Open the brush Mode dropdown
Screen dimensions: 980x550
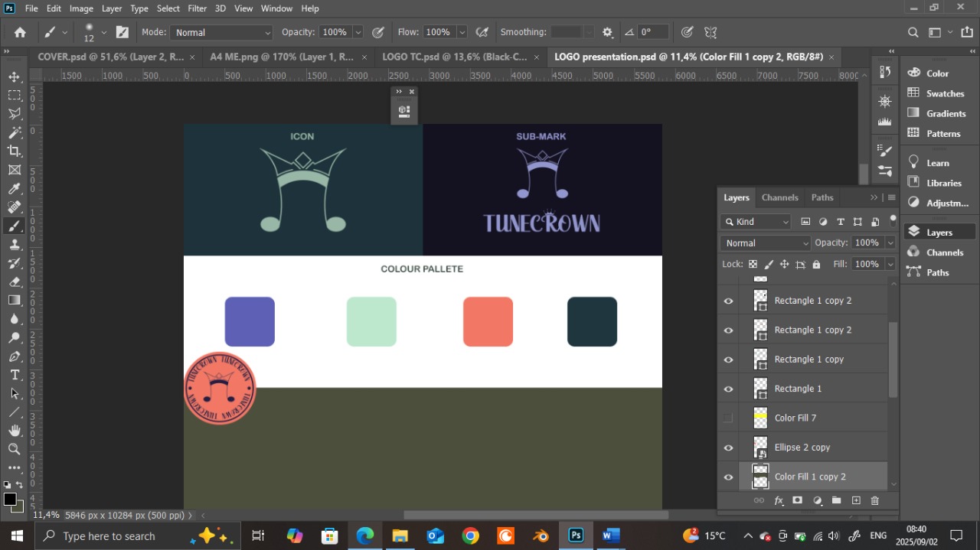(220, 32)
